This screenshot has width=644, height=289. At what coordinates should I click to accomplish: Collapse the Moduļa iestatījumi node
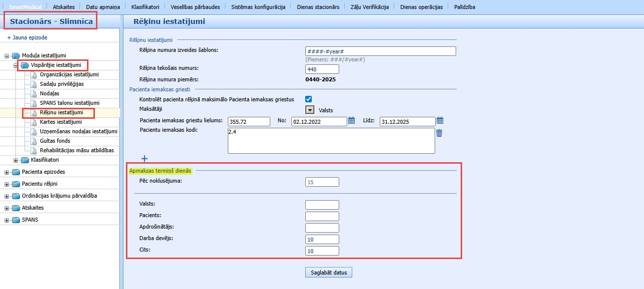tap(7, 56)
